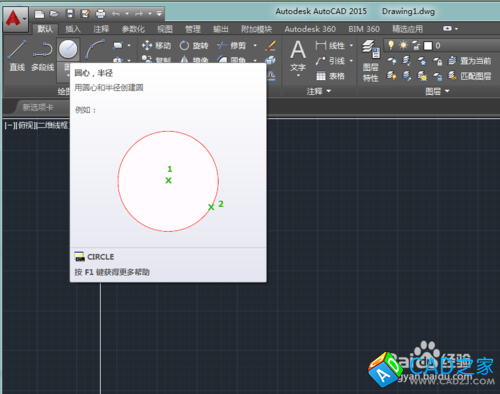Open the Trim (修剪) dropdown arrow
This screenshot has width=500, height=394.
click(255, 45)
